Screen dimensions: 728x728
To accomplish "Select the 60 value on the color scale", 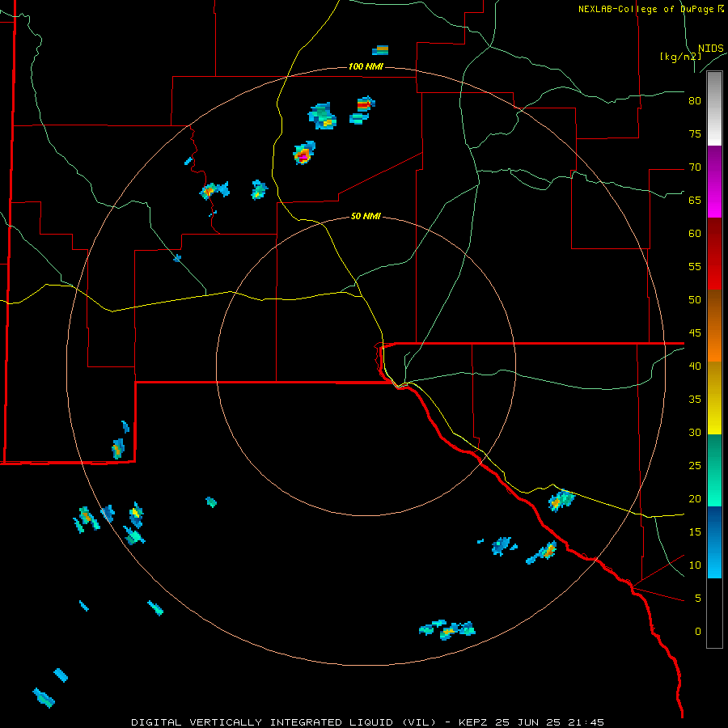I will tap(695, 234).
